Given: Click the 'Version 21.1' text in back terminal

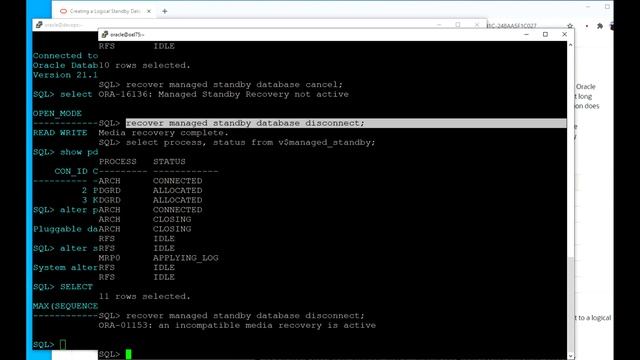Looking at the screenshot, I should pyautogui.click(x=65, y=75).
